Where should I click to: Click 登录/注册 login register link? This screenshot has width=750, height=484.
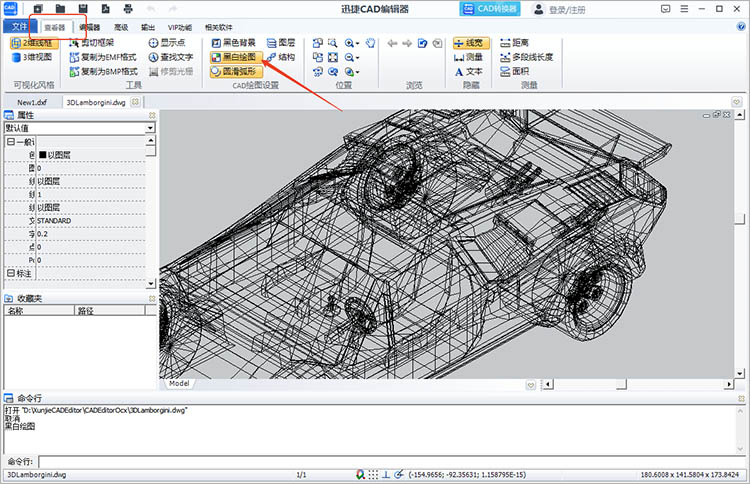tap(567, 10)
